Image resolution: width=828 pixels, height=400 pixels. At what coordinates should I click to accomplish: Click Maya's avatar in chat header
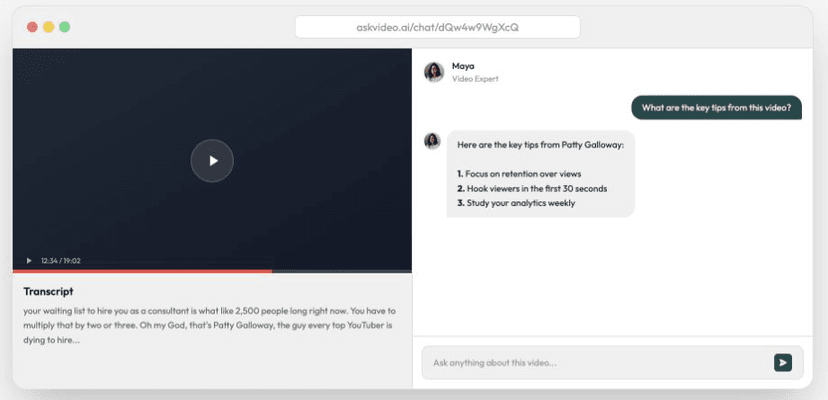(x=434, y=72)
